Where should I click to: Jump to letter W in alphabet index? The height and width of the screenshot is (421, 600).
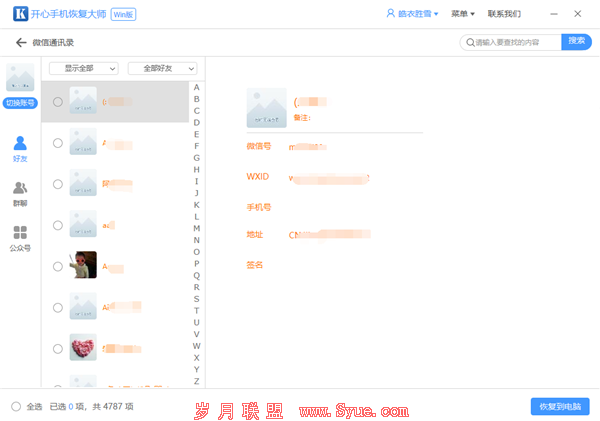pyautogui.click(x=196, y=346)
